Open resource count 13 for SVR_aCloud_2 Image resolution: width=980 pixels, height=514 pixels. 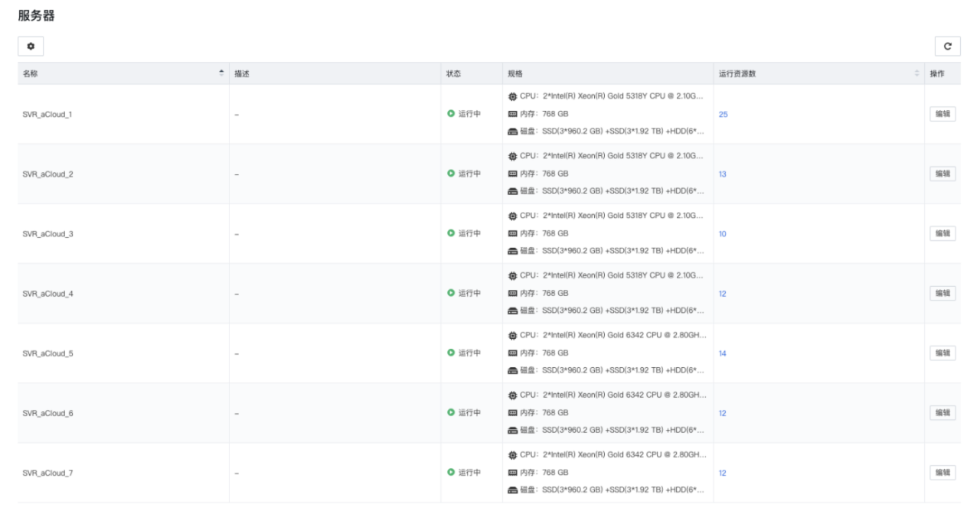(x=722, y=174)
